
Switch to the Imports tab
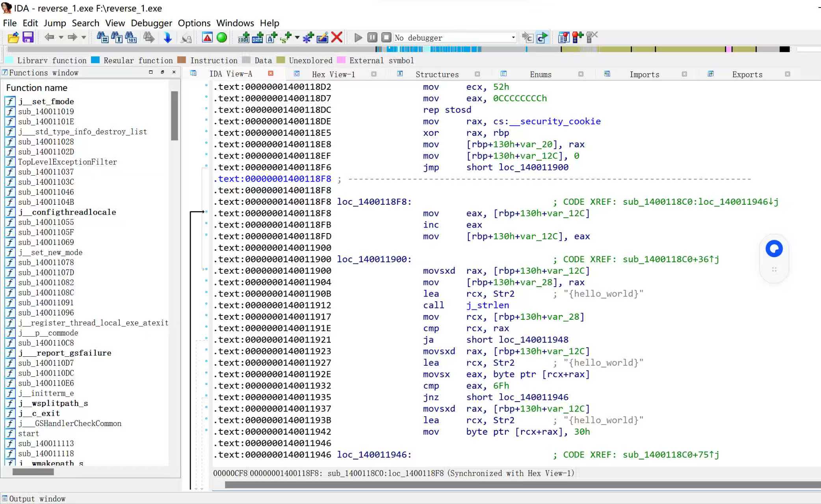pos(644,74)
